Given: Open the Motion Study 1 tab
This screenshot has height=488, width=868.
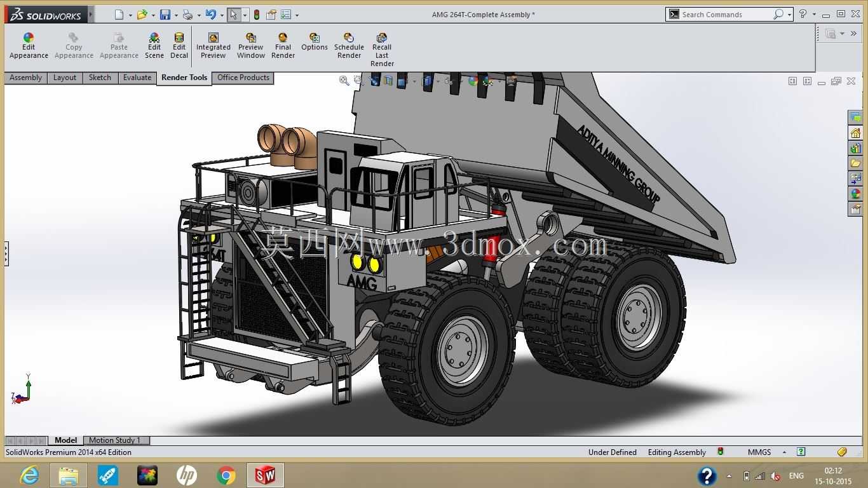Looking at the screenshot, I should click(116, 440).
